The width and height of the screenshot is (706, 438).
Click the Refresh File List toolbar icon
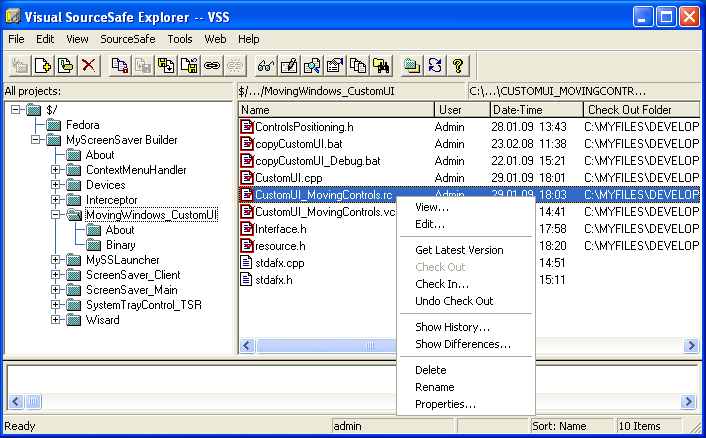click(434, 66)
